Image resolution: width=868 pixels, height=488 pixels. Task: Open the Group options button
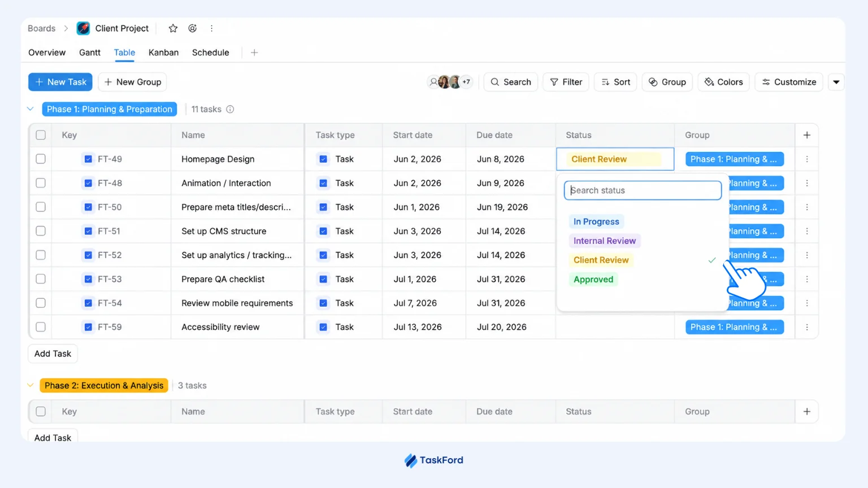(x=667, y=82)
